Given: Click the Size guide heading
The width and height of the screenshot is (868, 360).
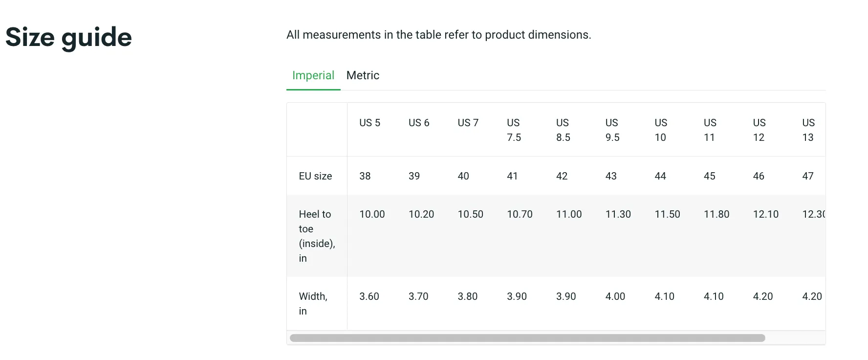Looking at the screenshot, I should tap(69, 37).
